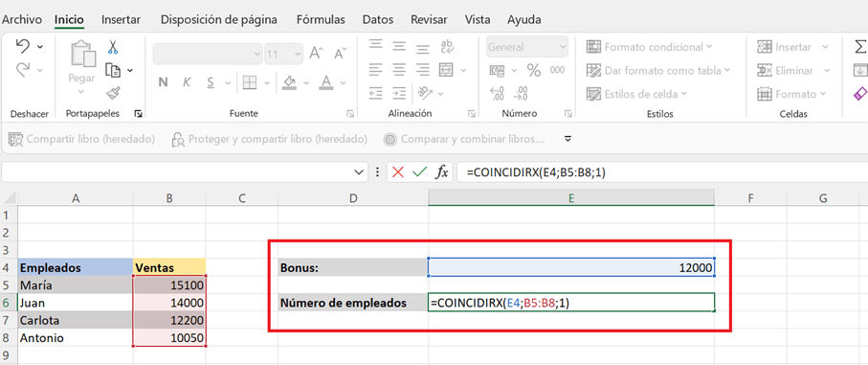Expand the Name Box dropdown arrow
Image resolution: width=868 pixels, height=365 pixels.
(x=358, y=172)
